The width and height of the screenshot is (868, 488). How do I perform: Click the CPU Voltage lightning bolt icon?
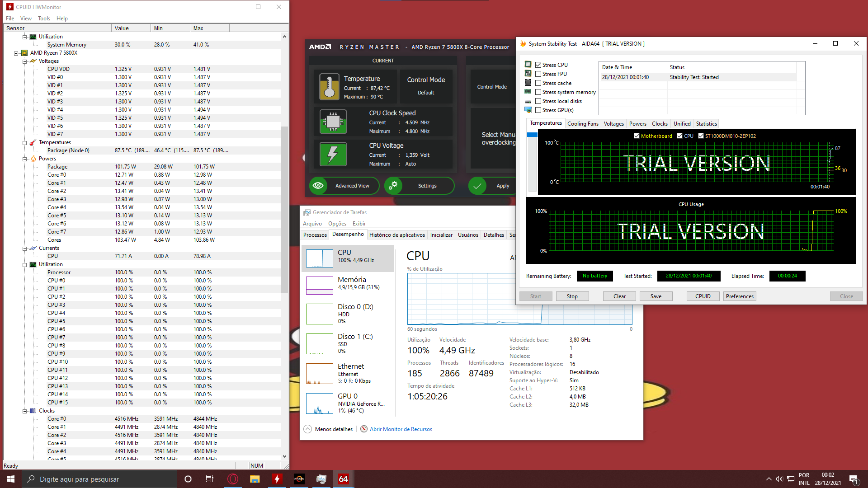click(333, 154)
